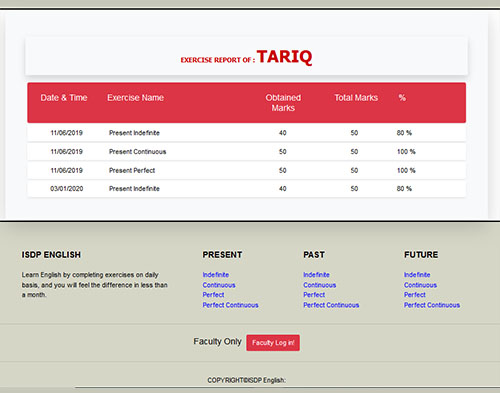This screenshot has height=393, width=500.
Task: Open Present Perfect footer link
Action: pyautogui.click(x=213, y=295)
